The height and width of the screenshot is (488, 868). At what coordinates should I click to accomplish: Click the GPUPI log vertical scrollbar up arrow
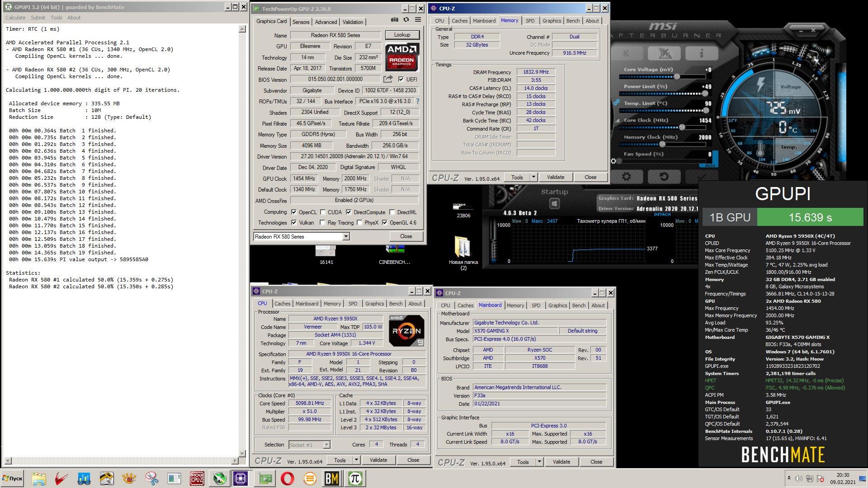click(242, 29)
